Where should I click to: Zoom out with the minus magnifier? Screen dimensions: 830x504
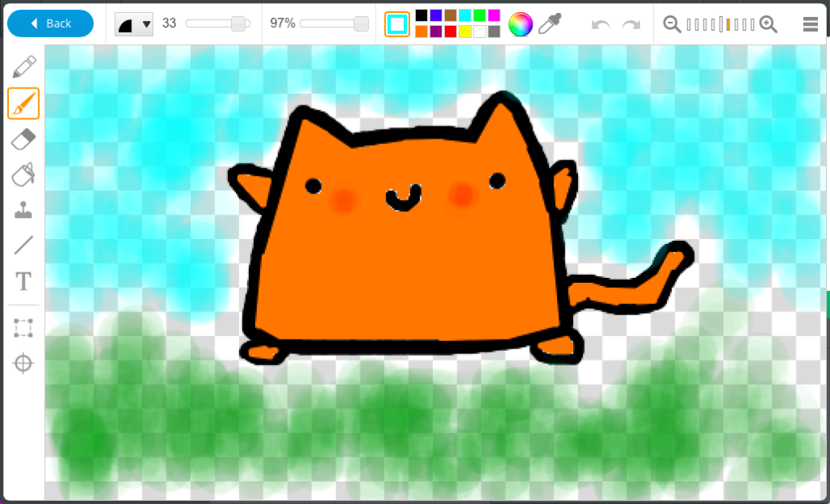tap(672, 24)
